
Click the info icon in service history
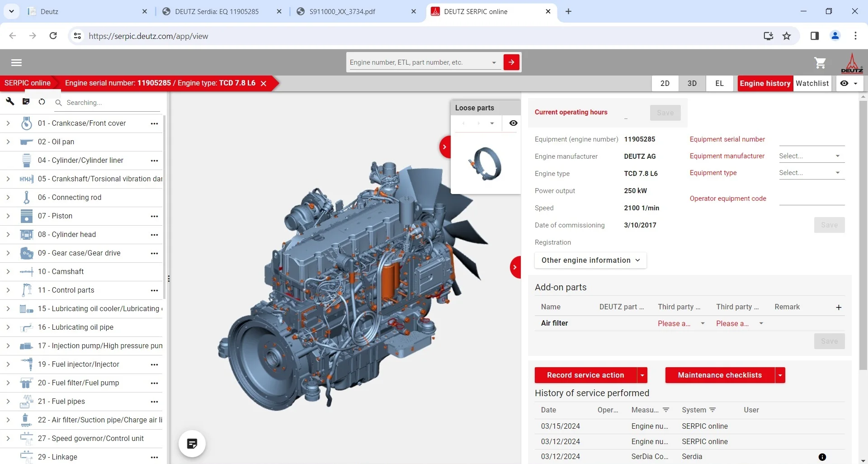tap(822, 457)
